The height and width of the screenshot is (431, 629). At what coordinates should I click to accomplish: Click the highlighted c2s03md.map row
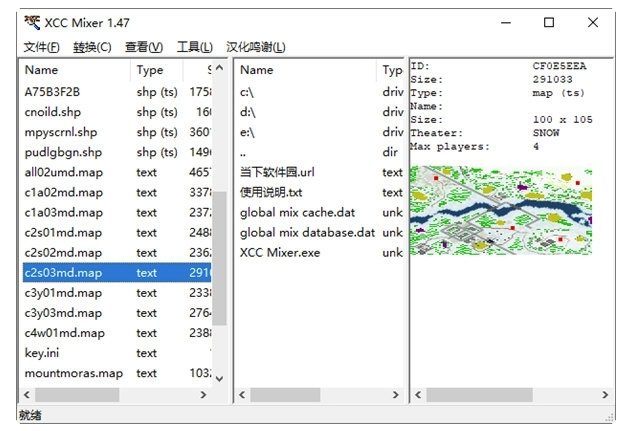(x=116, y=272)
